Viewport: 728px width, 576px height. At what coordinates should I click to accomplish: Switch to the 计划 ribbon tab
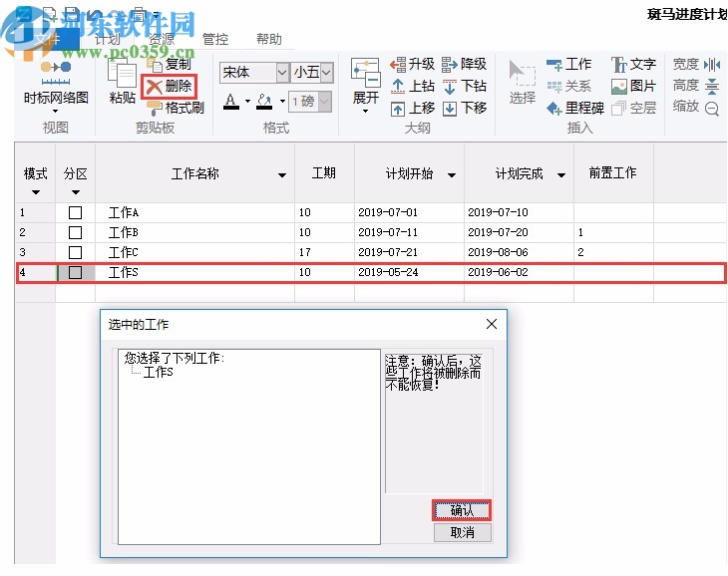tap(107, 39)
